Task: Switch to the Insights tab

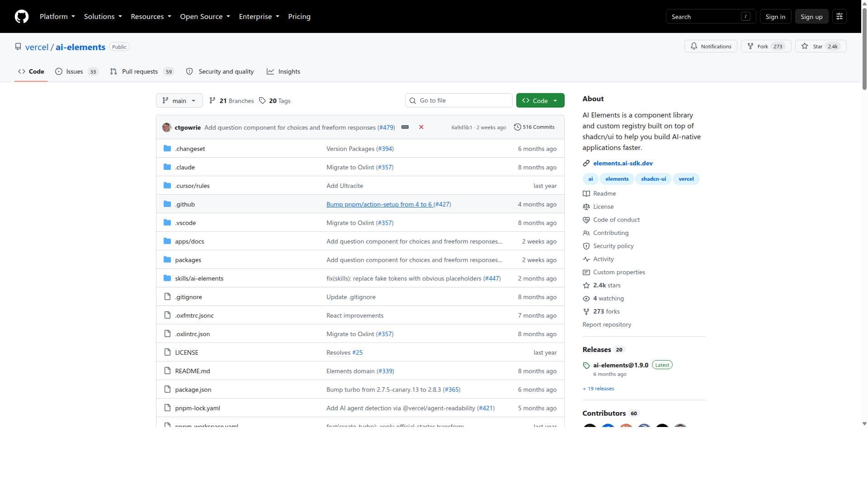Action: coord(283,72)
